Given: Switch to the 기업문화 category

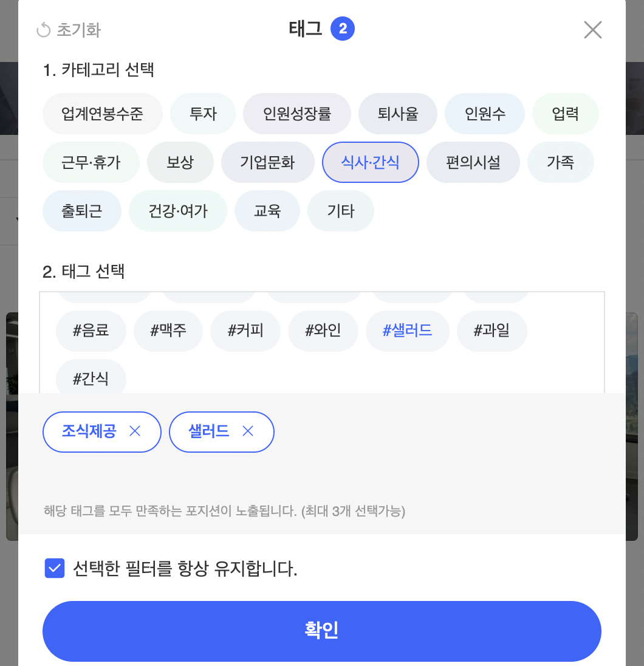Looking at the screenshot, I should pyautogui.click(x=267, y=162).
